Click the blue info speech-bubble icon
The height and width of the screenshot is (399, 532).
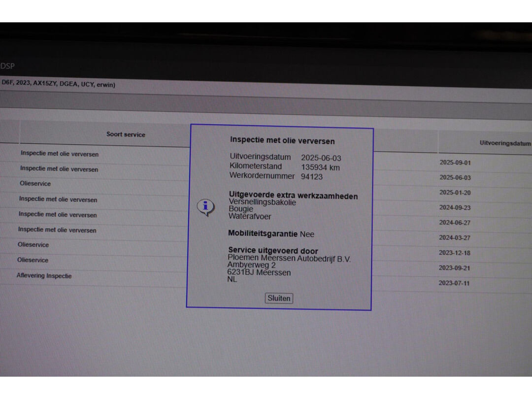[205, 206]
